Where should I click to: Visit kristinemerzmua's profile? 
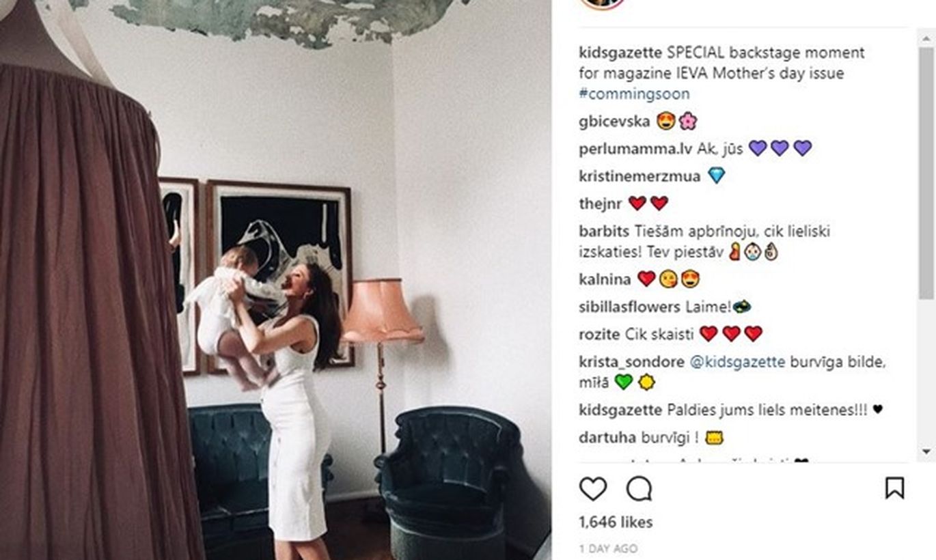(x=639, y=176)
